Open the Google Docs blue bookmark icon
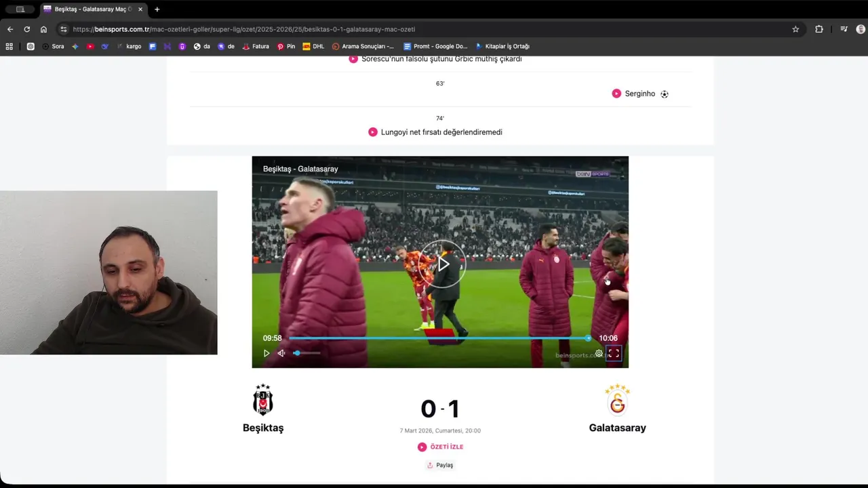Image resolution: width=868 pixels, height=488 pixels. click(x=153, y=47)
